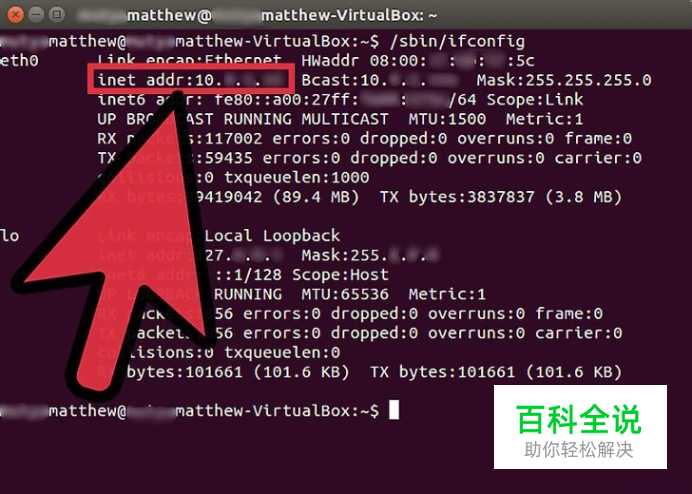
Task: Click the MTU:65536 value
Action: (345, 294)
